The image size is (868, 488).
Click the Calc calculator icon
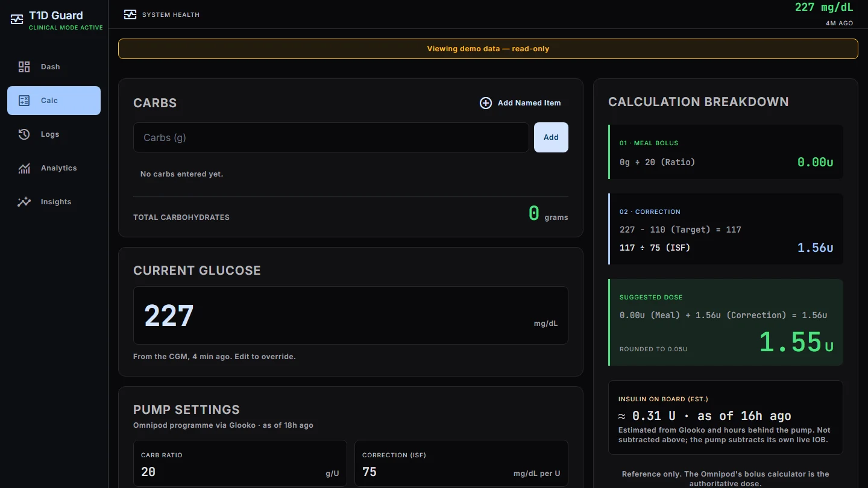(x=24, y=101)
